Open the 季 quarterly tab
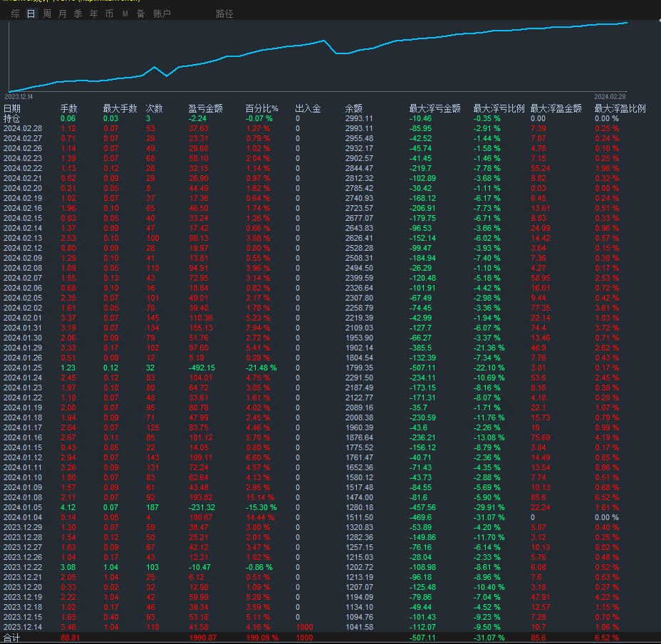 click(78, 14)
